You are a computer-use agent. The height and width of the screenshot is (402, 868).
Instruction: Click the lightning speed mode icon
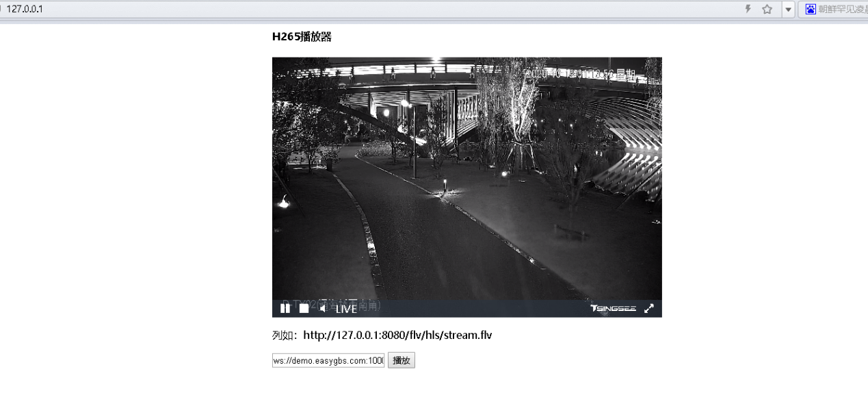coord(748,10)
